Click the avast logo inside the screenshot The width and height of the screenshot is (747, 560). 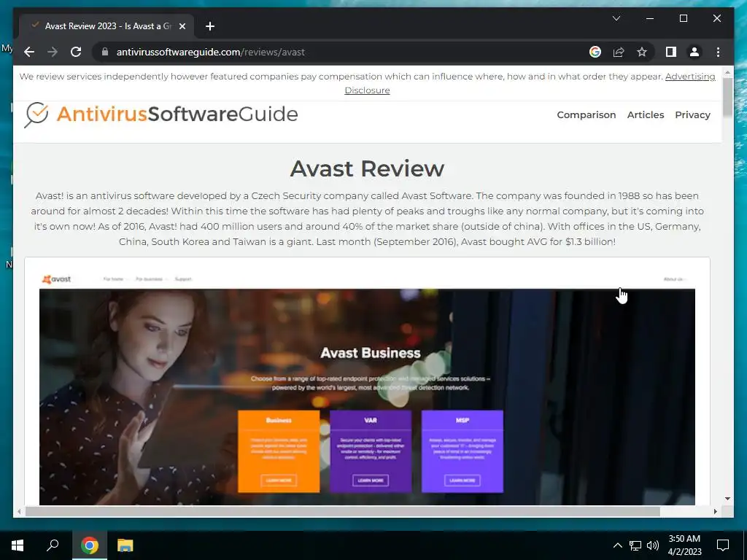[x=57, y=279]
